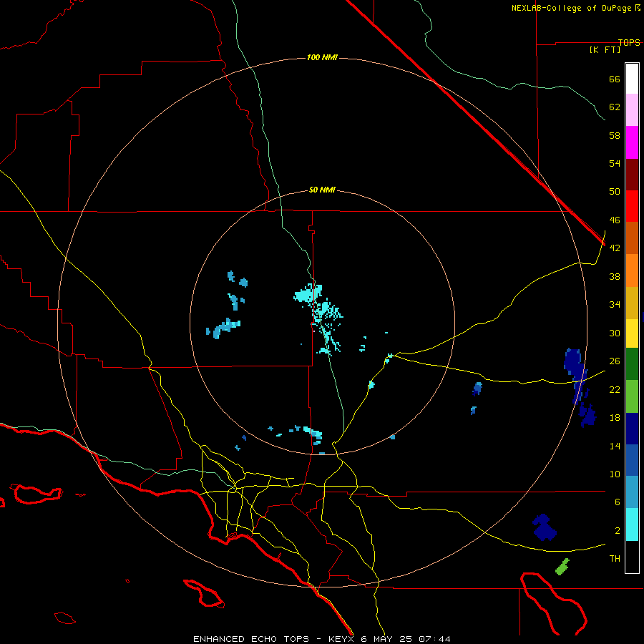Click the light green legend swatch

coord(632,396)
